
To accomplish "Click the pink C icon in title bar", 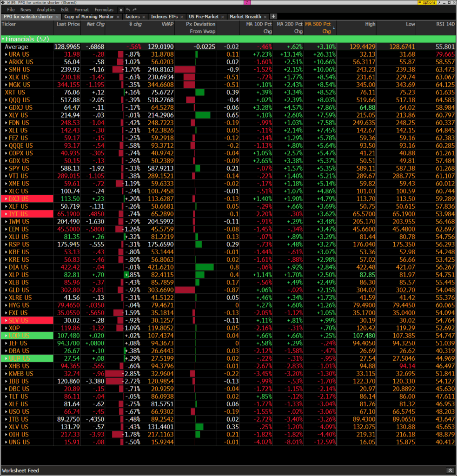I will tap(247, 2).
